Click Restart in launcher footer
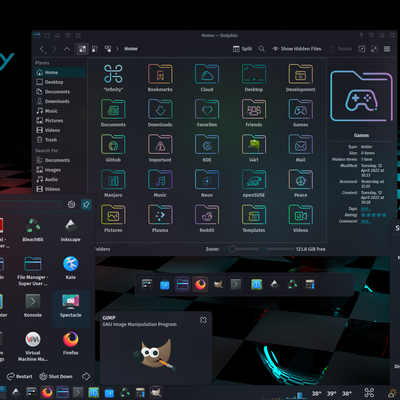400x400 pixels. (20, 376)
